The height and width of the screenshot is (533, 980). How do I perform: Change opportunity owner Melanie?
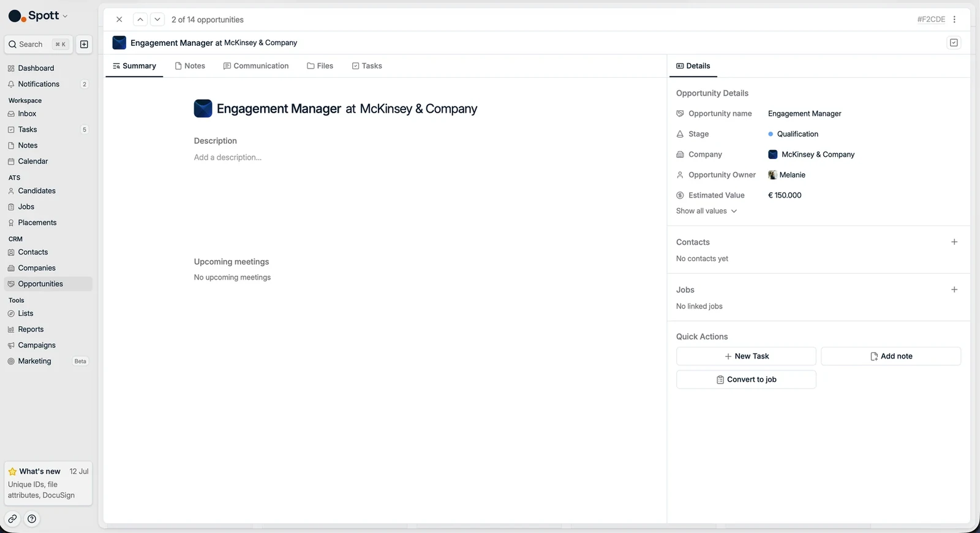[787, 175]
